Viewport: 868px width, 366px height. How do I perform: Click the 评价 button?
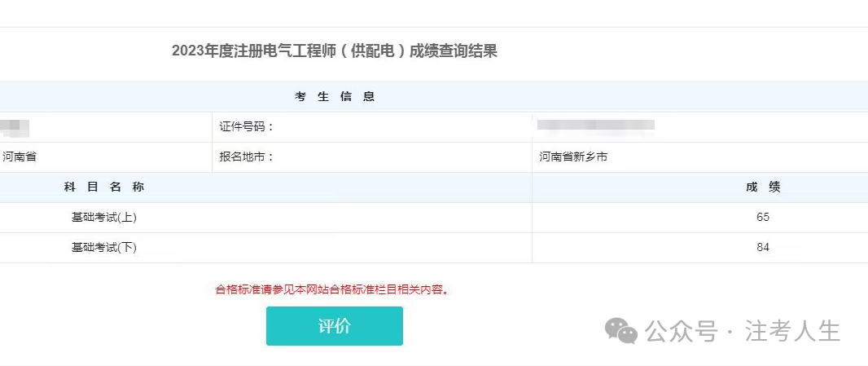[x=334, y=326]
